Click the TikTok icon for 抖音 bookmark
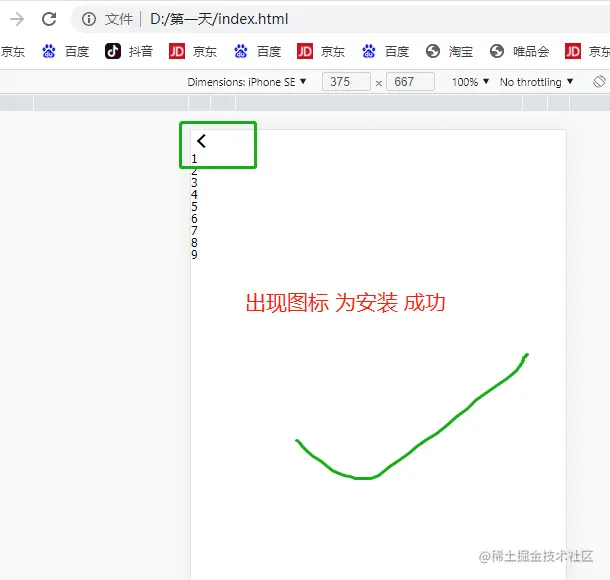 113,51
